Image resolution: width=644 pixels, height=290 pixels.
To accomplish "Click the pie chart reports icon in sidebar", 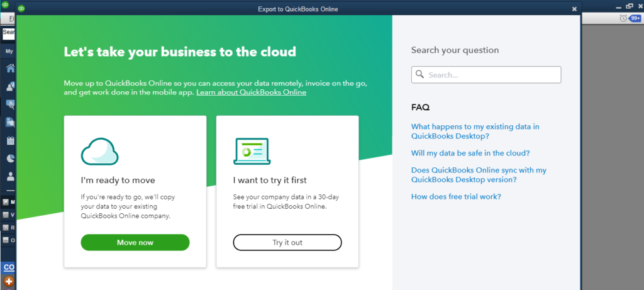I will coord(10,159).
